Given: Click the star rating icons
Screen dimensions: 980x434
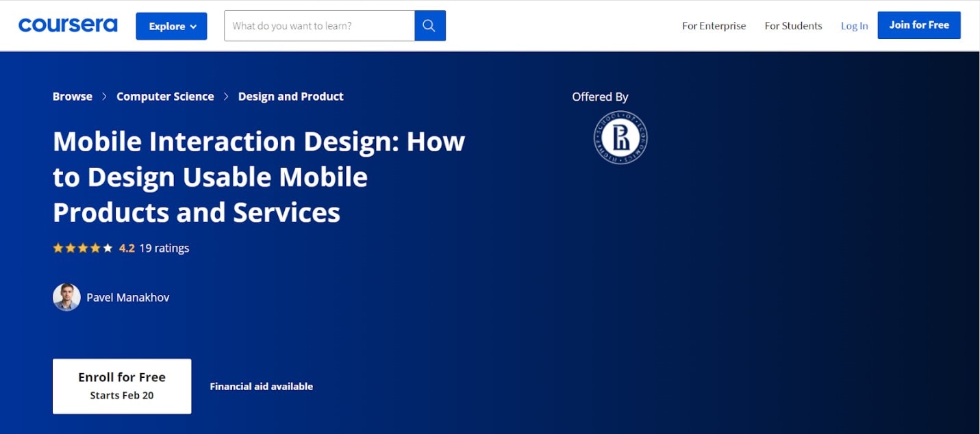Looking at the screenshot, I should (83, 248).
